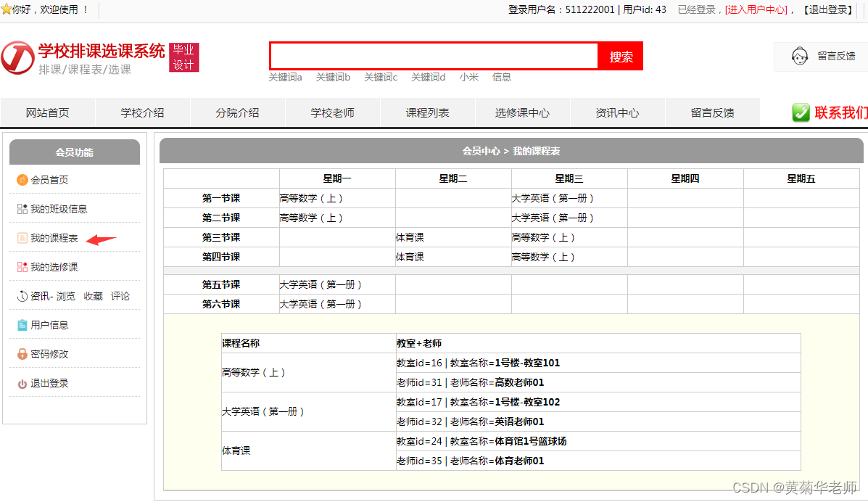Image resolution: width=868 pixels, height=502 pixels.
Task: Click the 用户信息 clipboard icon
Action: tap(22, 325)
